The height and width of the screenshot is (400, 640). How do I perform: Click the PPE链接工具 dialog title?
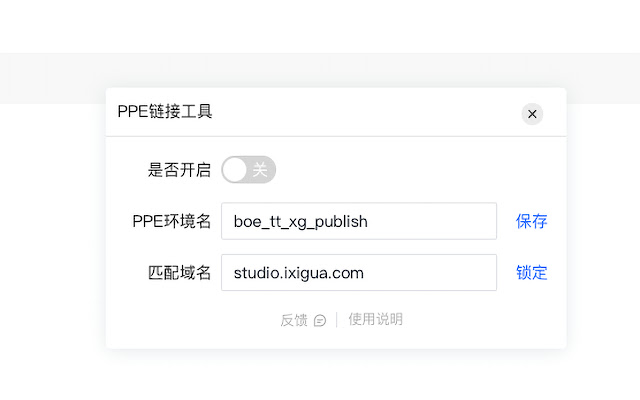click(165, 112)
